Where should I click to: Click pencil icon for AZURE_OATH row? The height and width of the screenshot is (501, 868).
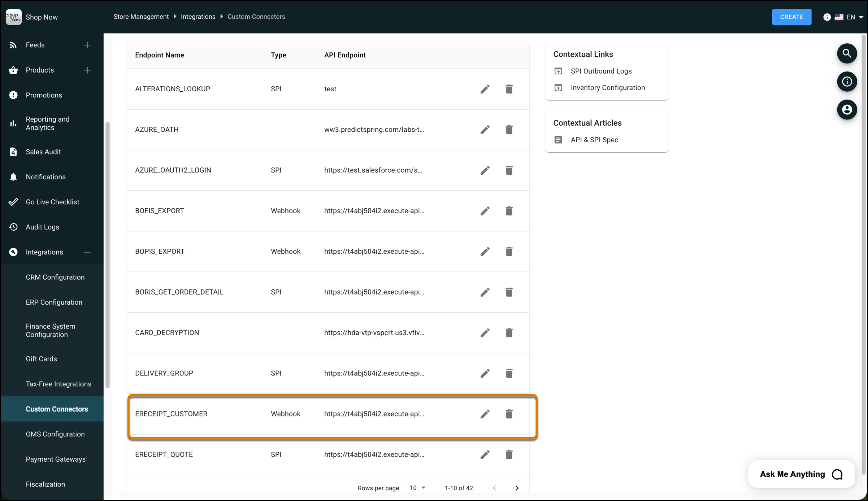(x=485, y=130)
